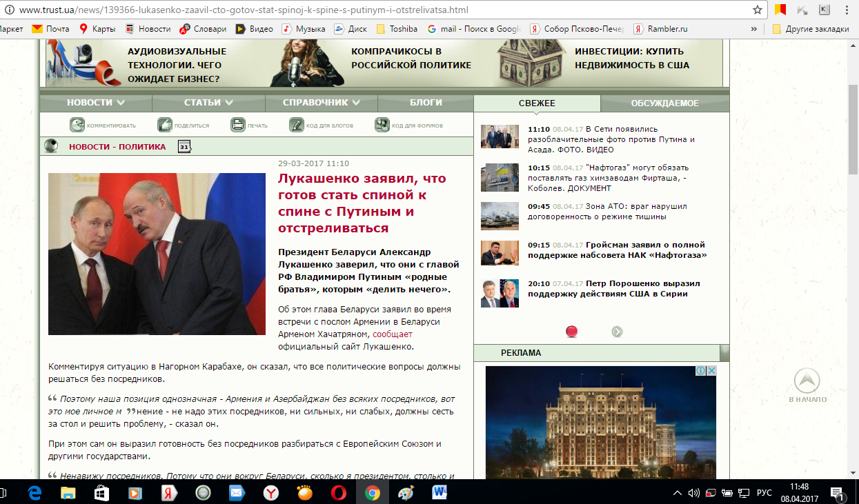The height and width of the screenshot is (504, 859).
Task: Show hidden bookmarks via the chevron
Action: (757, 29)
